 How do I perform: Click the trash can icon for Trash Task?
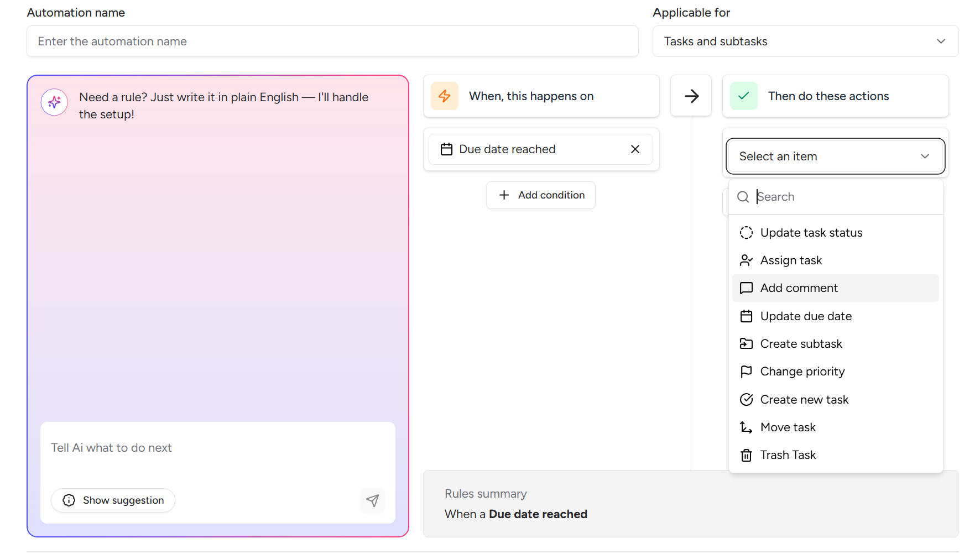746,455
